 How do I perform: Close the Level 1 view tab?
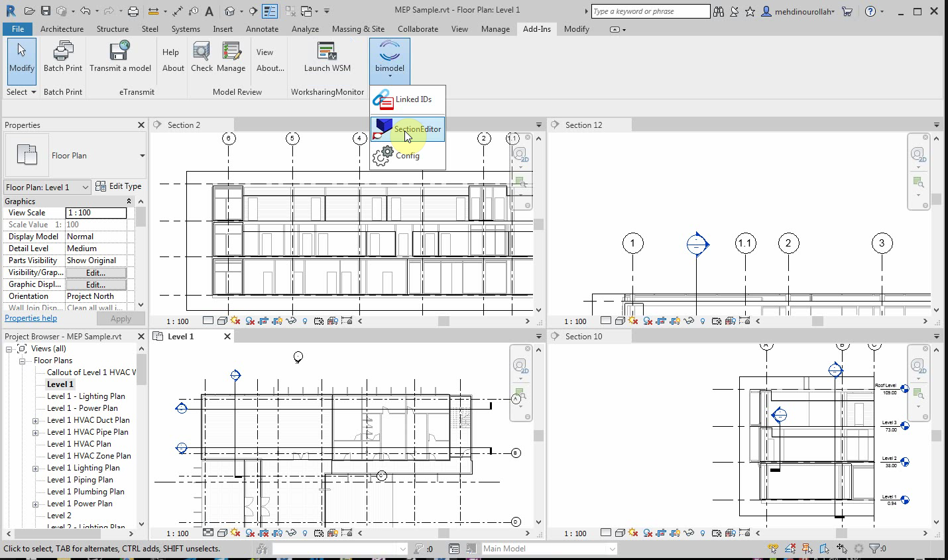(x=227, y=337)
